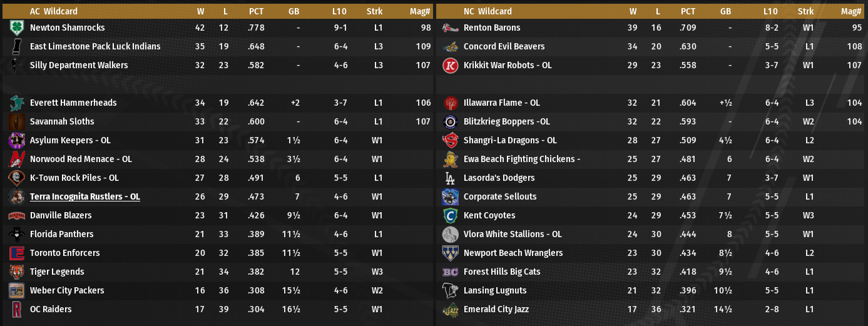Screen dimensions: 868x326
Task: Open the Terra Incognita Rustlers team link
Action: tap(84, 196)
